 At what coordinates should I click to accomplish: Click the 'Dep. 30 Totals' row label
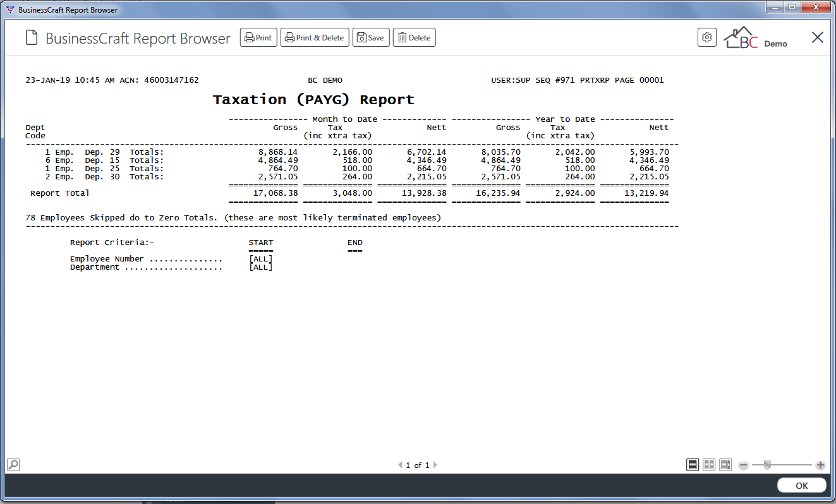tap(124, 177)
